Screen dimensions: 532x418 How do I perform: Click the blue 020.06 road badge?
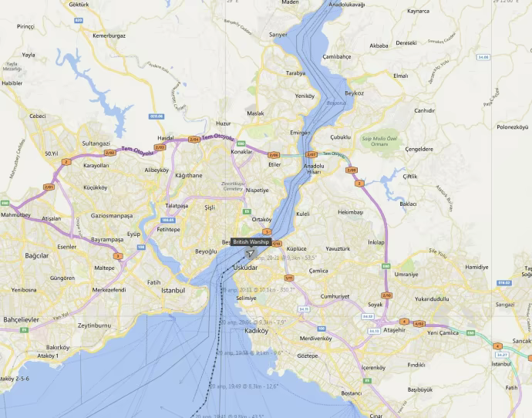coord(157,116)
